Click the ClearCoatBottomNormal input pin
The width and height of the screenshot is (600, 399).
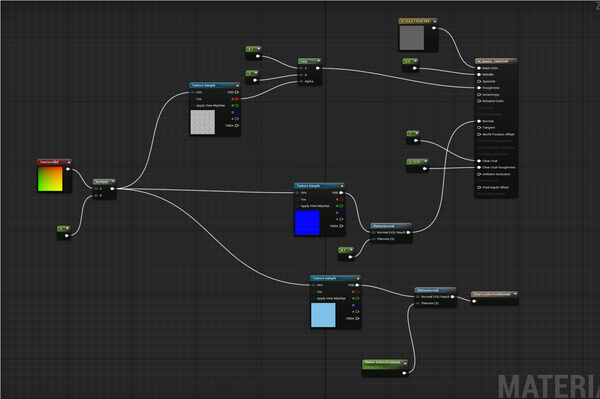(x=474, y=301)
